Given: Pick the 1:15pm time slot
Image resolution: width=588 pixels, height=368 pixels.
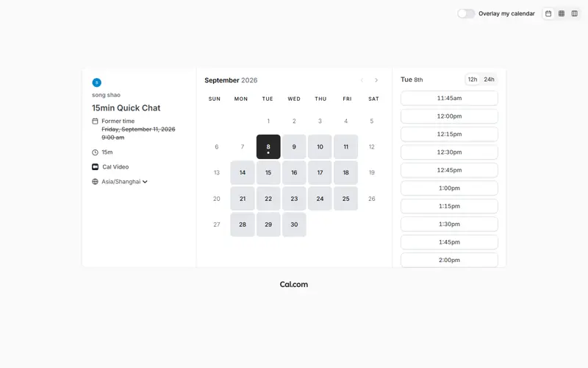Looking at the screenshot, I should point(449,206).
